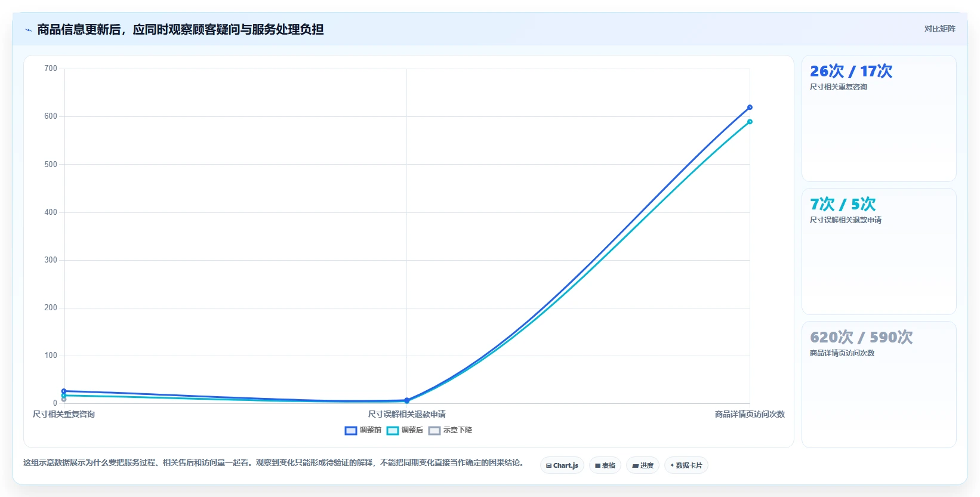
Task: Click the 调整后 data point at 590
Action: pos(750,122)
